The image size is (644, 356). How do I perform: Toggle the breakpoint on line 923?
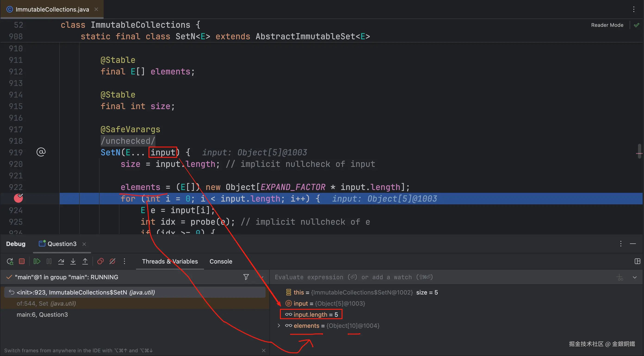(x=18, y=198)
